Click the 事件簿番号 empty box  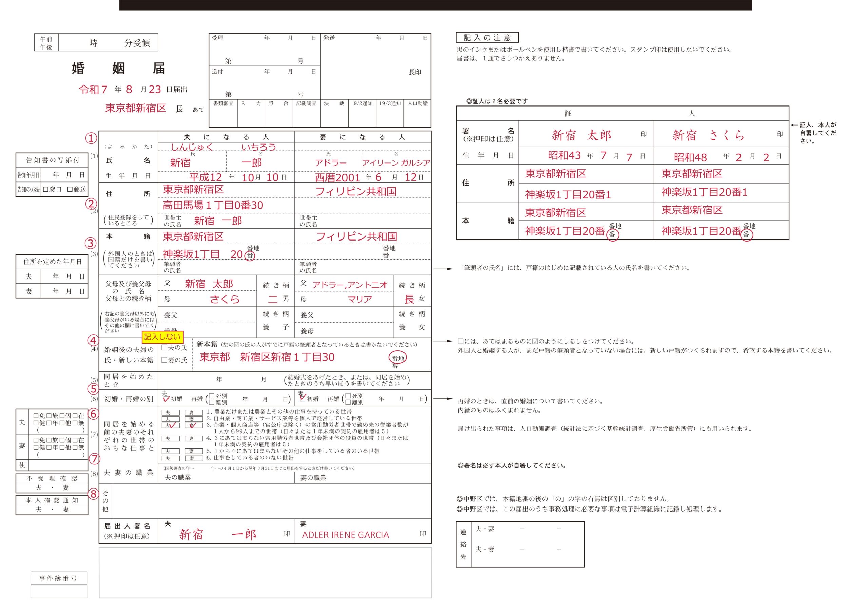tap(59, 591)
